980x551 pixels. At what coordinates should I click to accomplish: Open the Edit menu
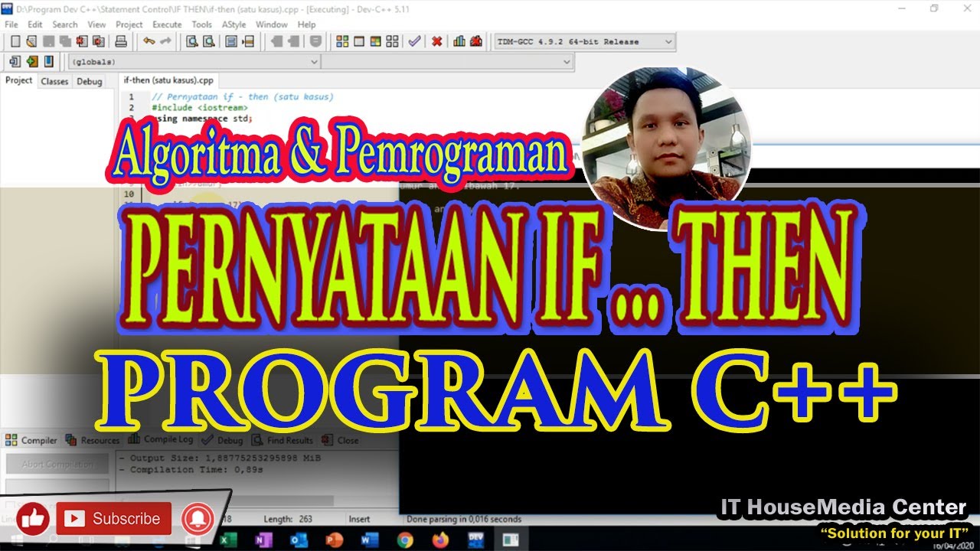click(35, 24)
